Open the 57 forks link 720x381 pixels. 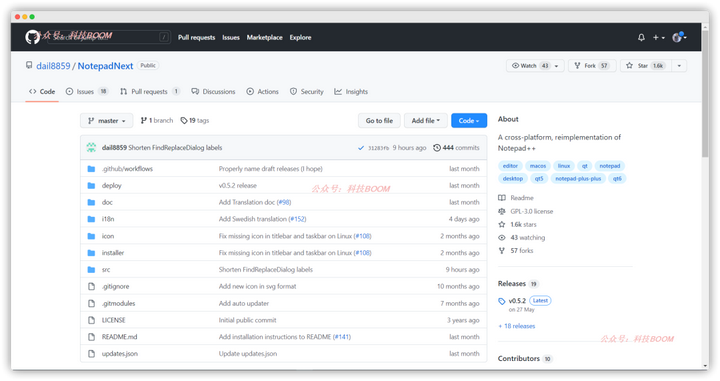click(516, 251)
